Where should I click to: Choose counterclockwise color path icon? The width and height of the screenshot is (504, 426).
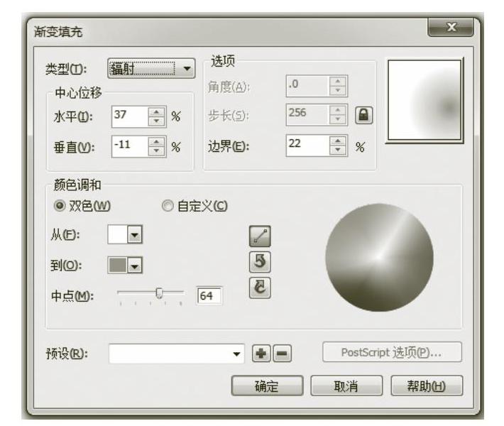[260, 262]
